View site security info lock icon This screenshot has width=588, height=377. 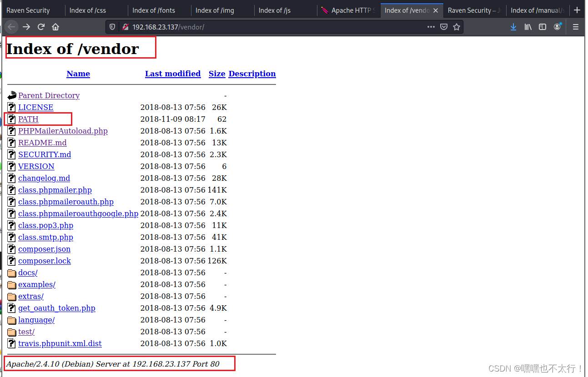126,27
